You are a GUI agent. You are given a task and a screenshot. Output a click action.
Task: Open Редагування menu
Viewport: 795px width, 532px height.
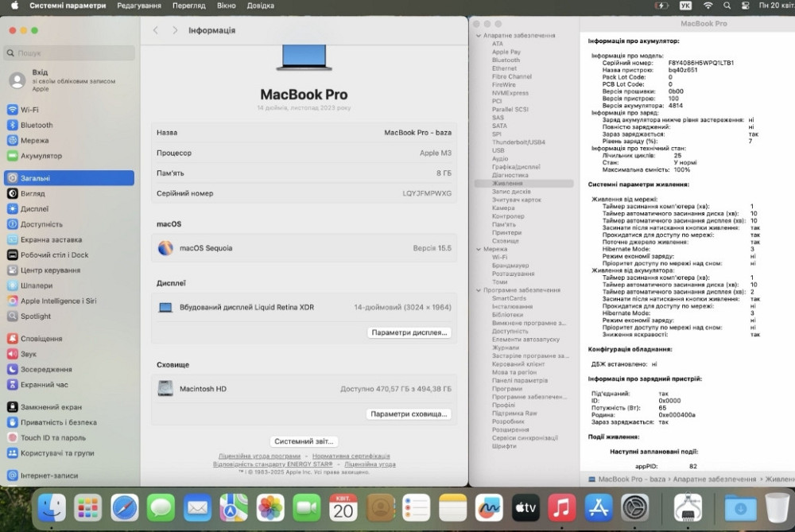(x=139, y=6)
